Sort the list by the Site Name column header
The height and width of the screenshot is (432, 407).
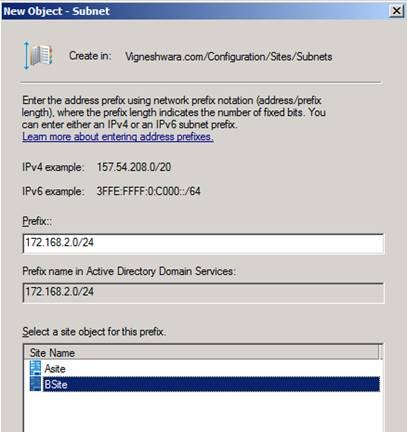click(201, 352)
